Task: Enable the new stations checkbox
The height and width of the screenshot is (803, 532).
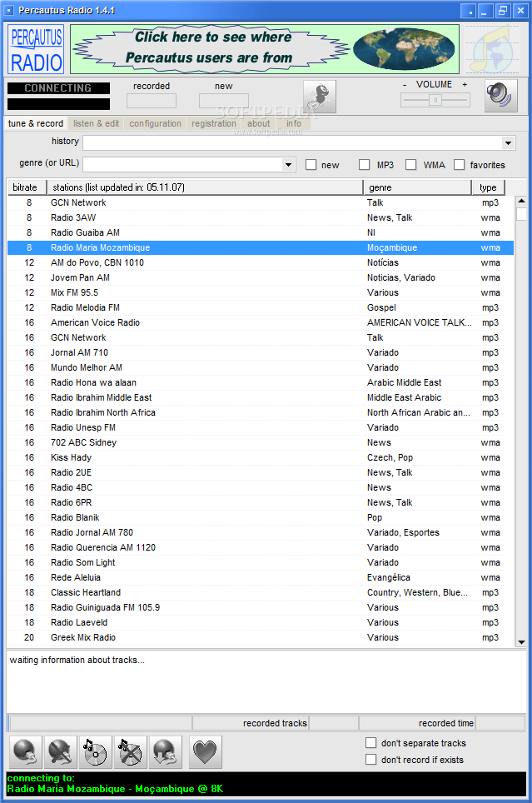Action: (x=311, y=164)
